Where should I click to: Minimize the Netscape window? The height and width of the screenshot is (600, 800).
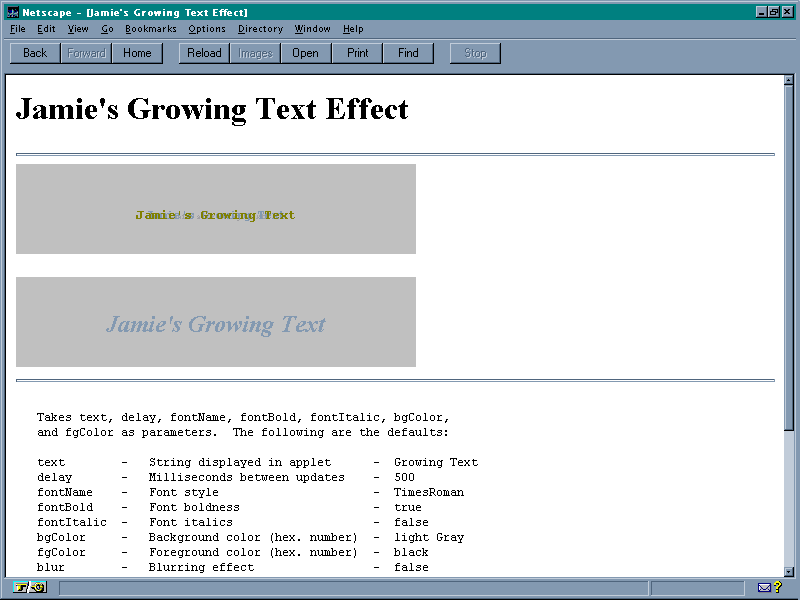[x=762, y=11]
